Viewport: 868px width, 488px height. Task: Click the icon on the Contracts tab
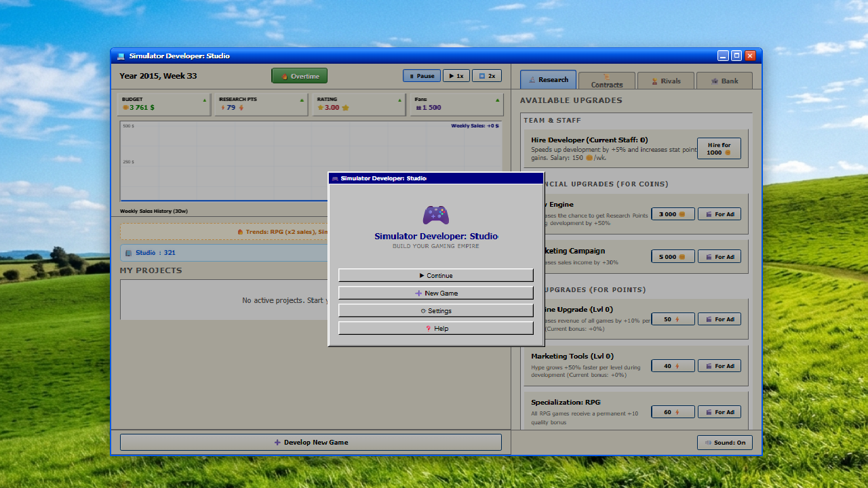pos(606,77)
